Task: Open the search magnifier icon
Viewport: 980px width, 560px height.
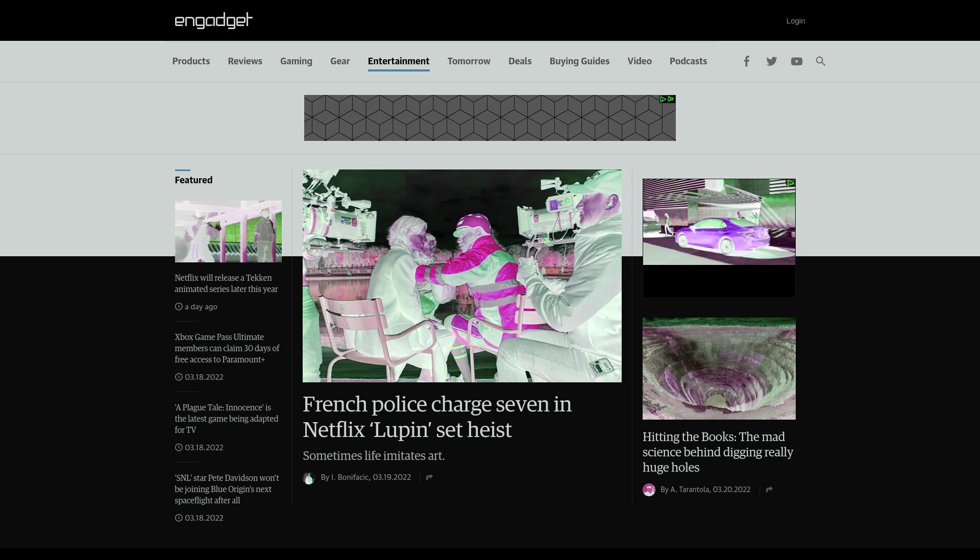Action: tap(820, 61)
